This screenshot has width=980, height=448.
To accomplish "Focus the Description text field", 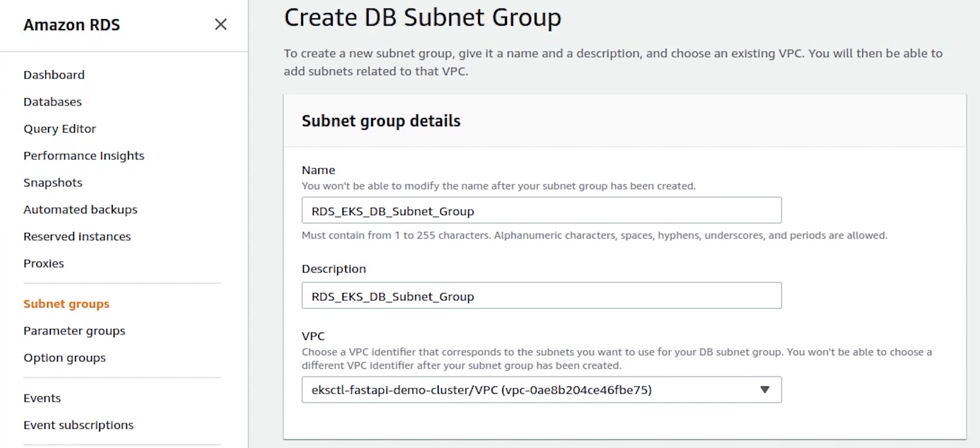I will point(541,296).
